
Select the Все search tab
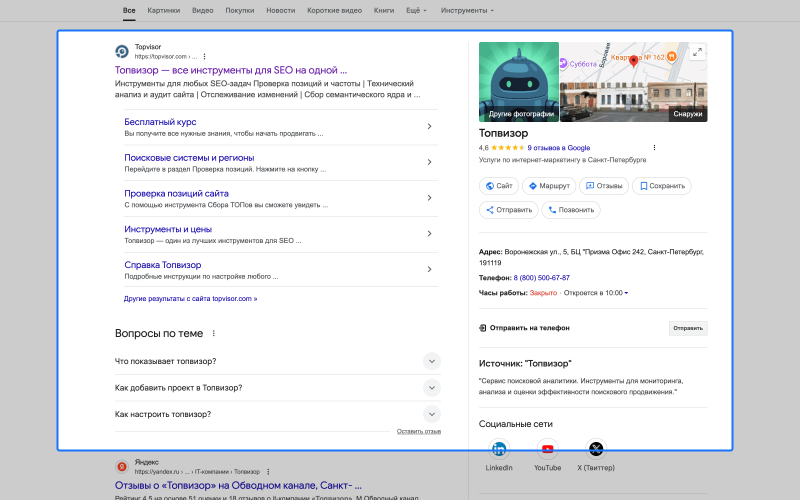tap(129, 10)
